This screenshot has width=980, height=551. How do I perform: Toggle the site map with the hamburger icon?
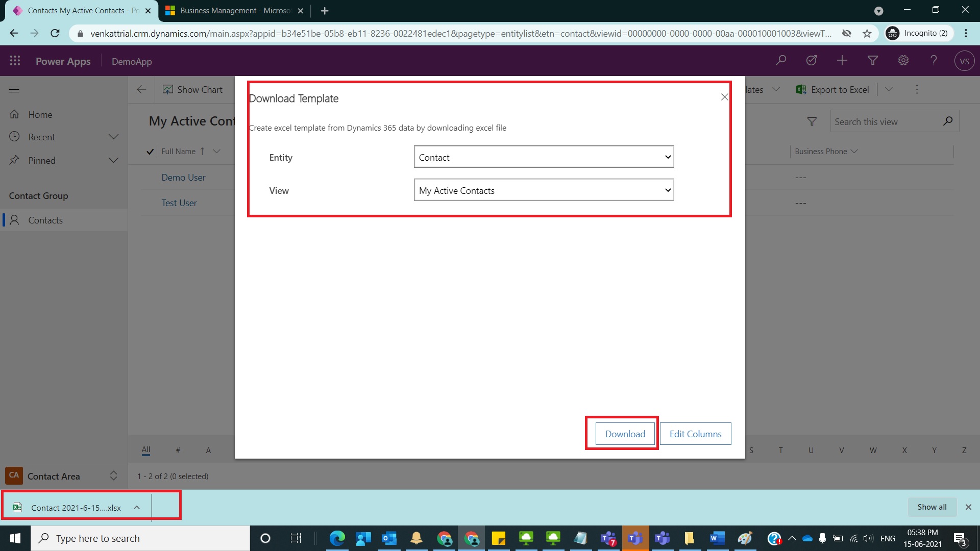click(x=14, y=89)
